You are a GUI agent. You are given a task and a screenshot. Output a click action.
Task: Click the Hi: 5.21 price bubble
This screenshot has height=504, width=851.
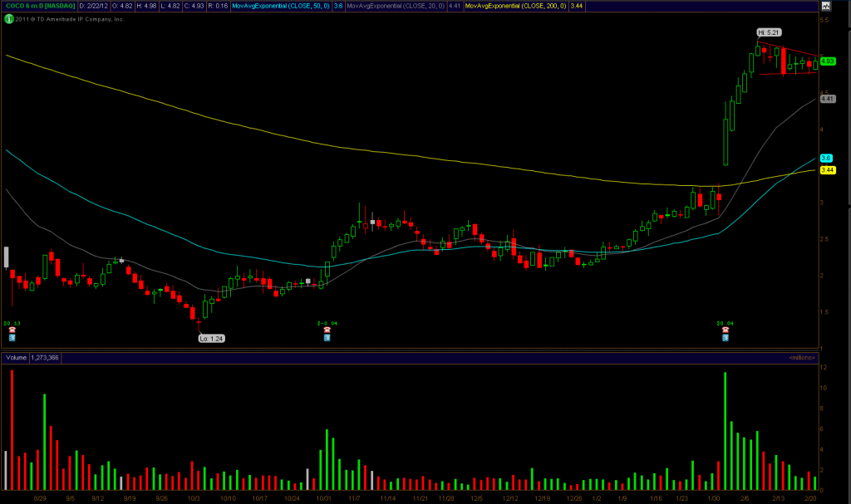[769, 32]
